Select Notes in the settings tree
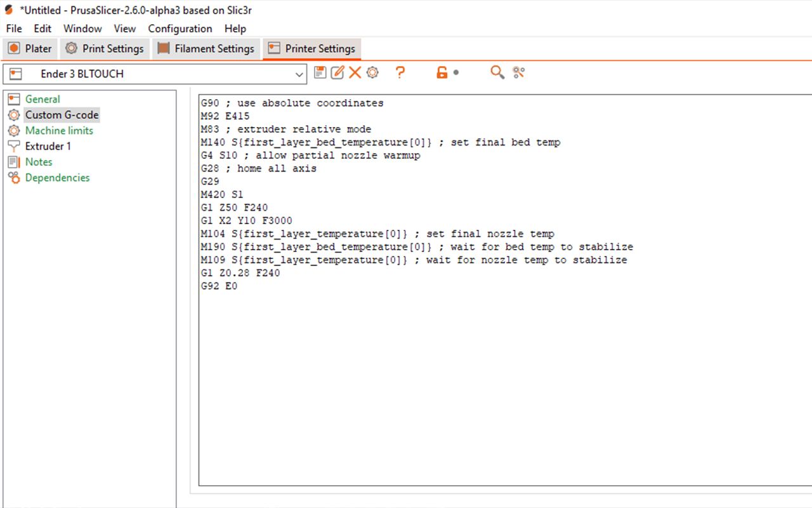Screen dimensions: 812x508 click(39, 162)
